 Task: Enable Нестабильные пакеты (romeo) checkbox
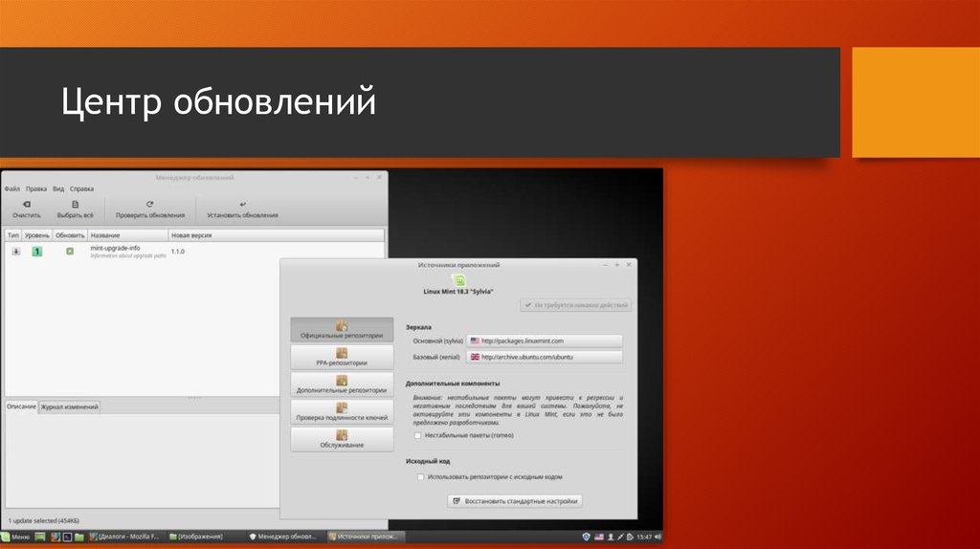(417, 435)
